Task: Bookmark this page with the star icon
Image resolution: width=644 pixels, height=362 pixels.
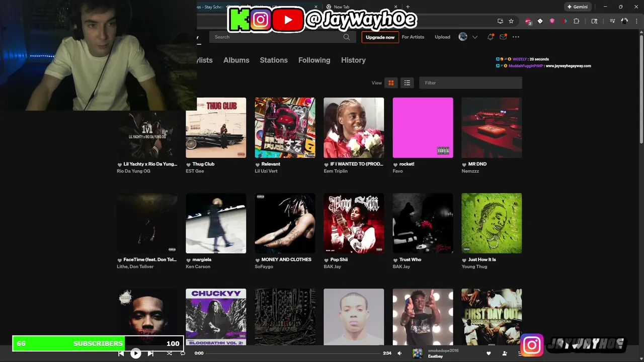Action: coord(511,21)
